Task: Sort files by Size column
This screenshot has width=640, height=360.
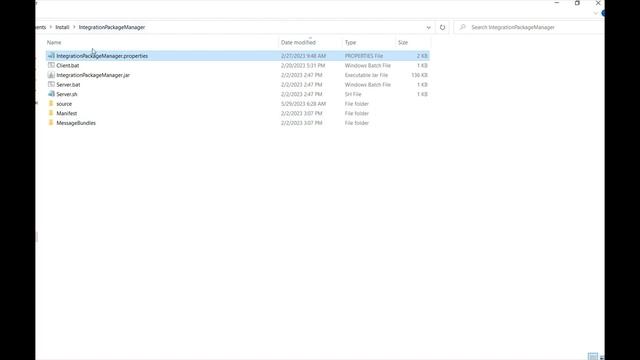Action: [x=403, y=42]
